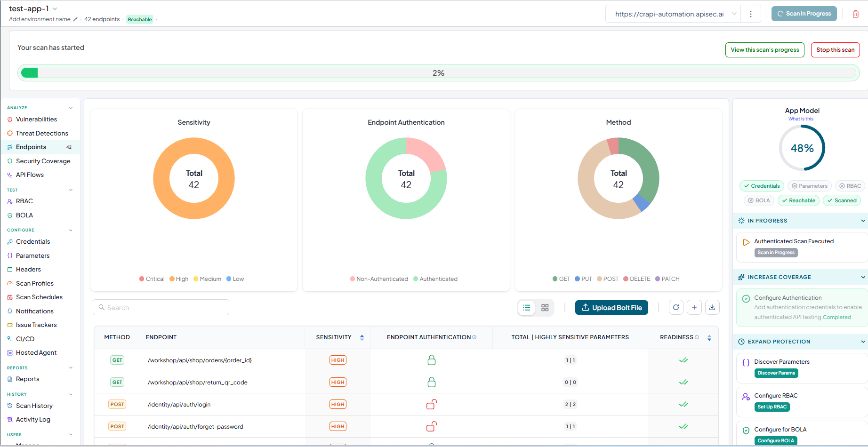Switch to list view toggle
This screenshot has width=868, height=447.
point(527,308)
